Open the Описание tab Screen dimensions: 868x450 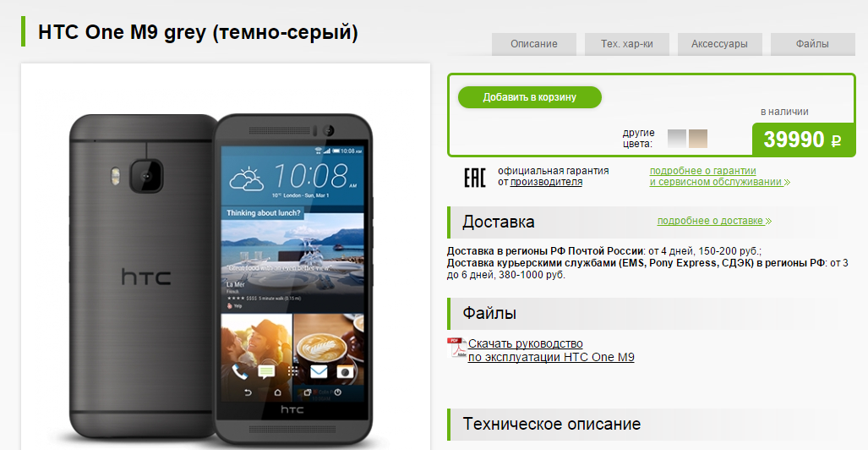(x=533, y=44)
